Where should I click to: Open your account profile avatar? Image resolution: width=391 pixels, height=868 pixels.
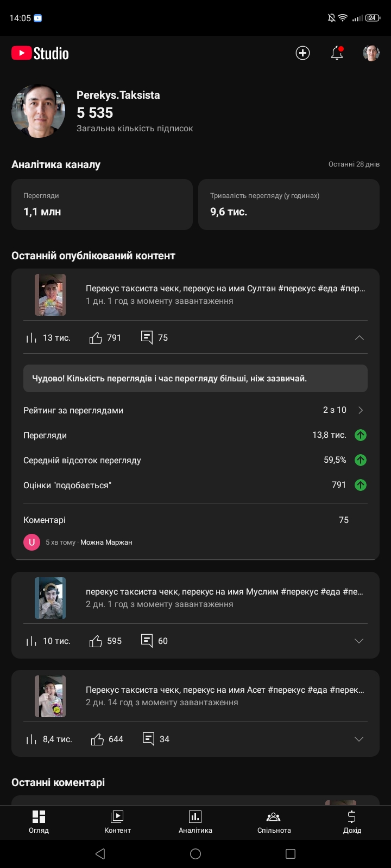(371, 53)
